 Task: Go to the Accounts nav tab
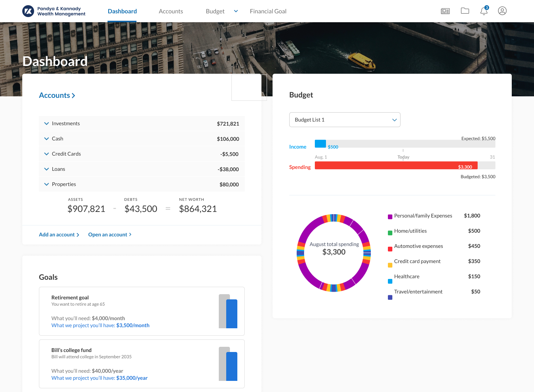tap(171, 11)
